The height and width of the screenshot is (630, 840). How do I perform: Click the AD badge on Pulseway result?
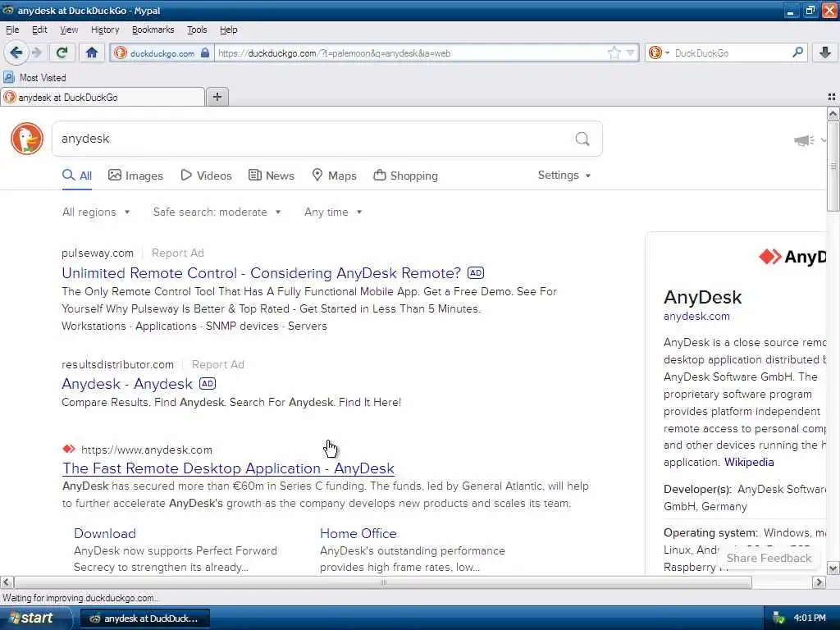click(476, 272)
